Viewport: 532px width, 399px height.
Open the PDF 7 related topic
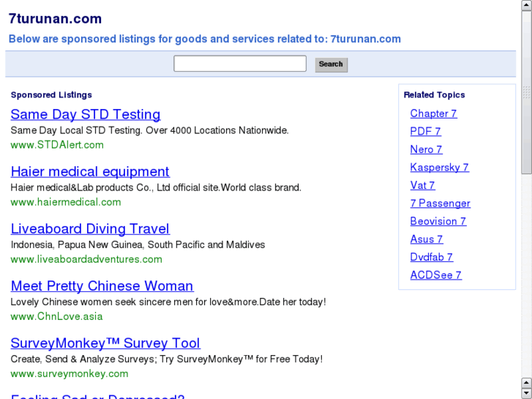425,132
